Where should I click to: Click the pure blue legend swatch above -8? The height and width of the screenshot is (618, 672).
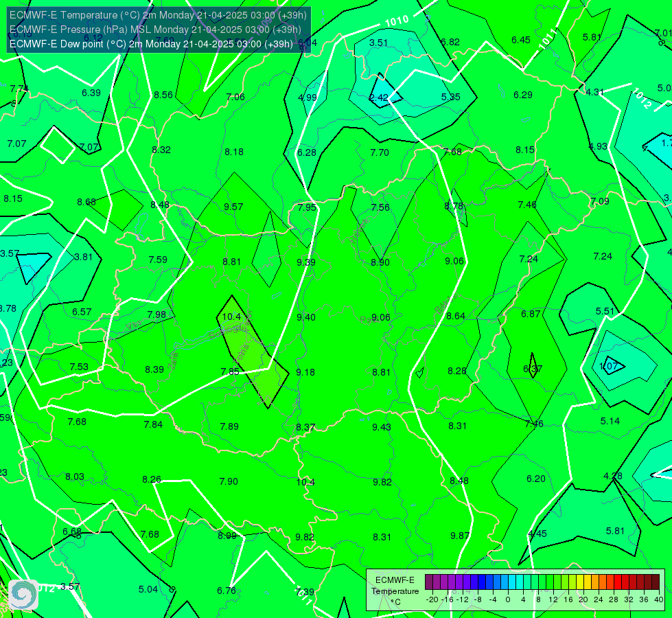[x=481, y=582]
